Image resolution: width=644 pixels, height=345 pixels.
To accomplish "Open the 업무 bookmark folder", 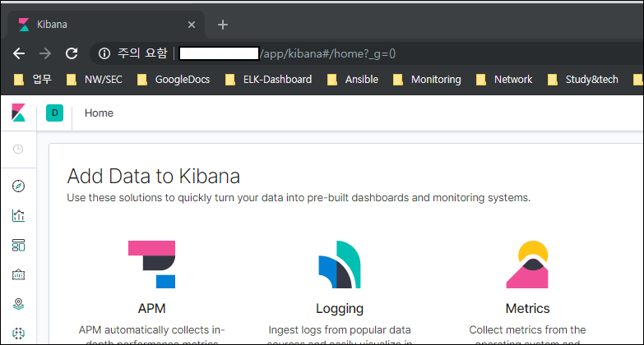I will click(x=33, y=79).
